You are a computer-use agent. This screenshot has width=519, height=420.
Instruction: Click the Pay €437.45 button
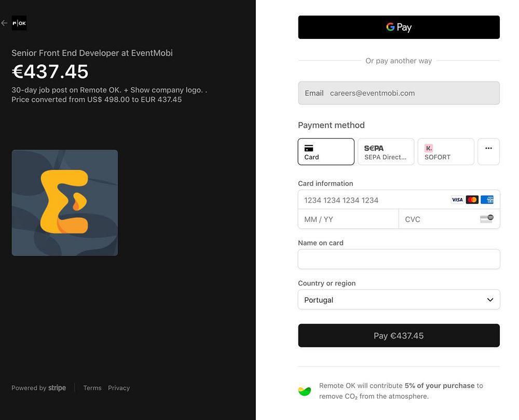coord(399,336)
